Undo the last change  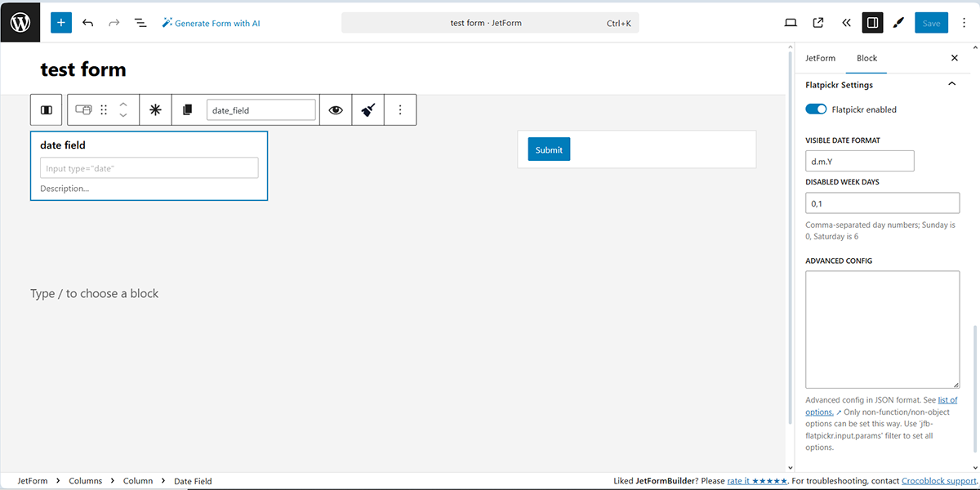(x=88, y=23)
